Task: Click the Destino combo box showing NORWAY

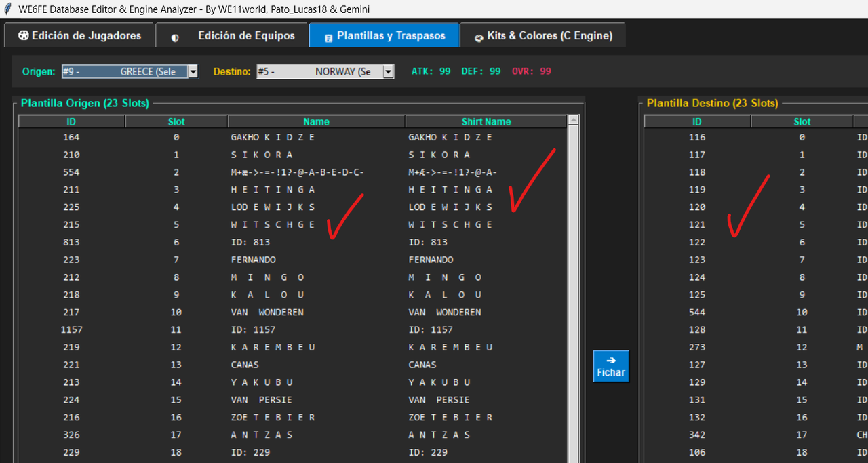Action: [x=325, y=71]
